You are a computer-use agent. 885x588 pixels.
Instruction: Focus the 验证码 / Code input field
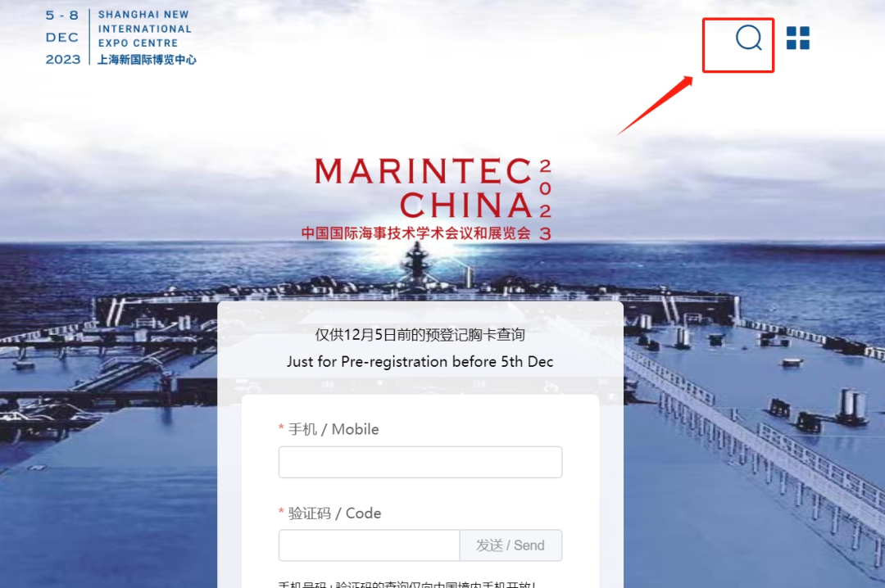tap(369, 545)
